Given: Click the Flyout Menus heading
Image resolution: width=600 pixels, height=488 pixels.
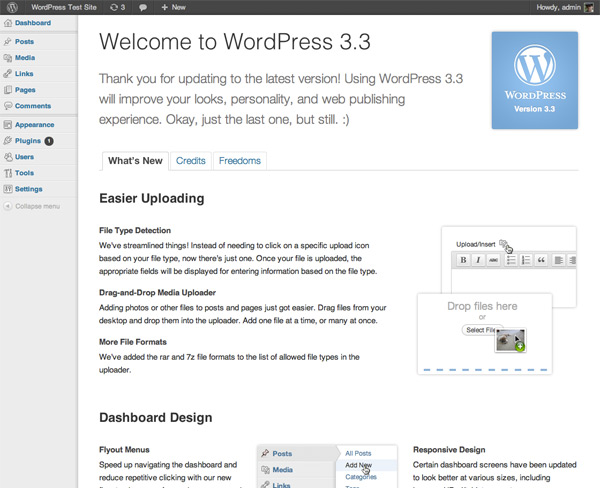Looking at the screenshot, I should point(124,450).
